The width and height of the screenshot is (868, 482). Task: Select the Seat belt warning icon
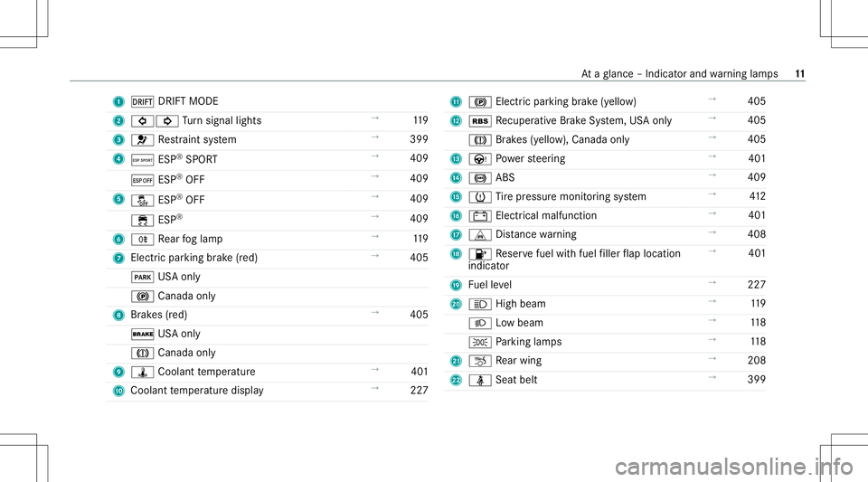pos(480,380)
